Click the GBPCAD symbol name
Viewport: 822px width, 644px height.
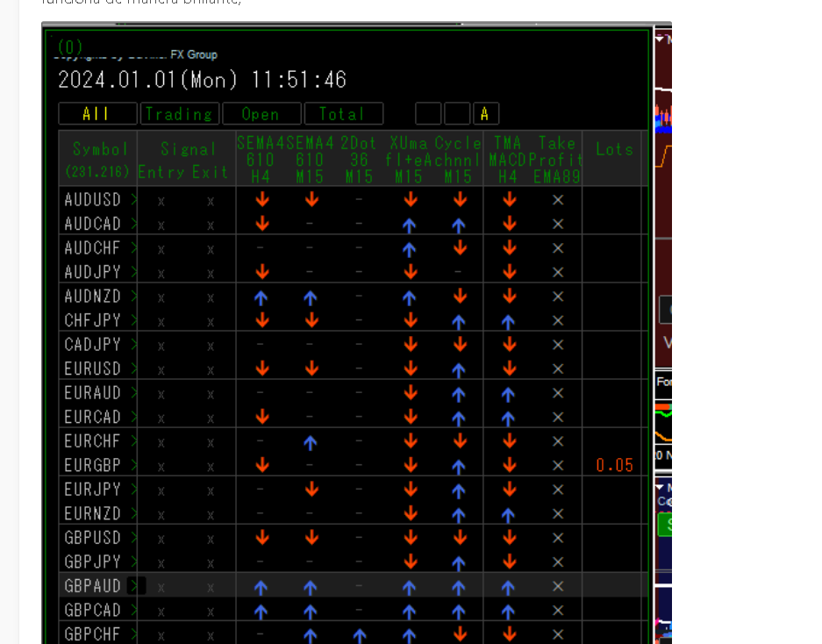click(x=93, y=610)
